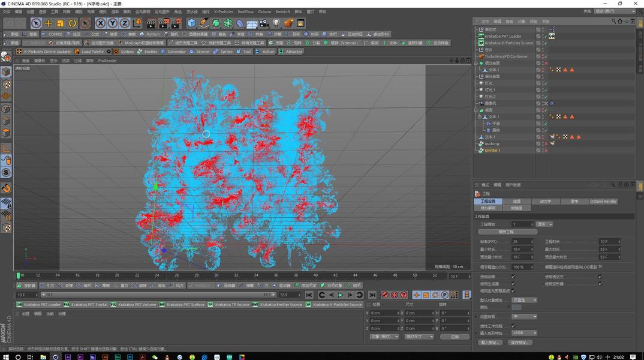The height and width of the screenshot is (360, 644).
Task: Click the floor grid icon in toolbar
Action: tap(252, 23)
